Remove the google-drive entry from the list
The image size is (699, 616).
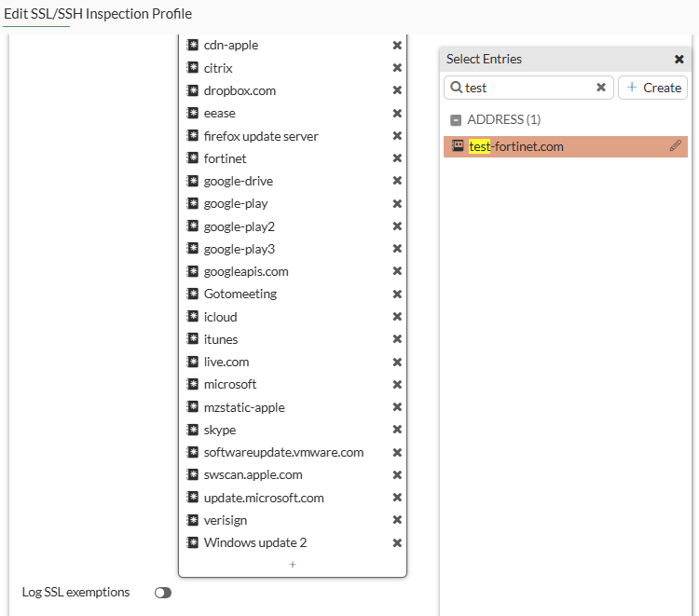coord(397,181)
